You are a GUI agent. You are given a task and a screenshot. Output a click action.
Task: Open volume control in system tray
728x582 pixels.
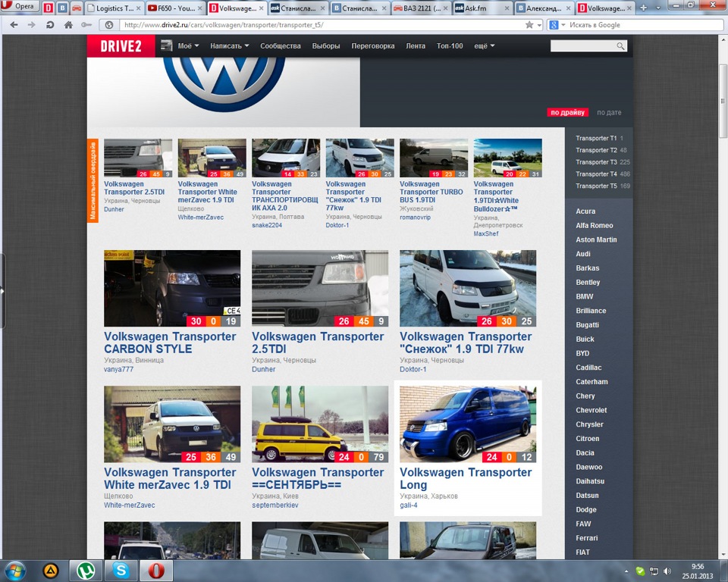pos(667,571)
